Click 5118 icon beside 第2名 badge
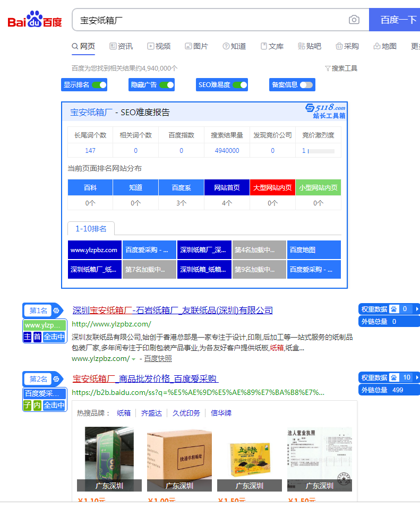Viewport: 420px width, 508px height. pos(56,378)
